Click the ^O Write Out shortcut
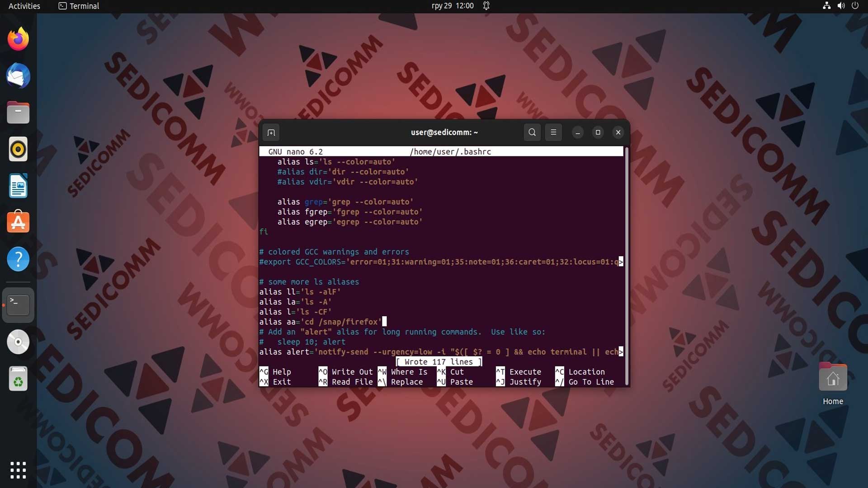Screen dimensions: 868x488 (x=346, y=372)
